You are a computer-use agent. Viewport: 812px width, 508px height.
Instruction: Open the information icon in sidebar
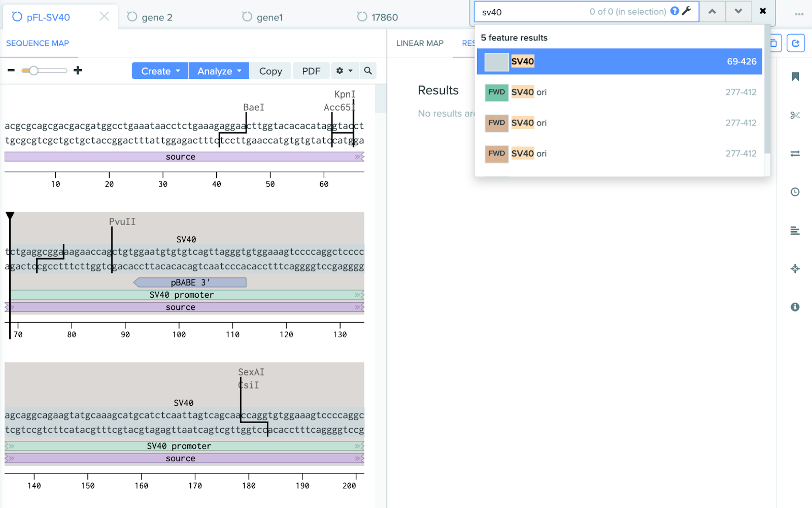(x=795, y=307)
